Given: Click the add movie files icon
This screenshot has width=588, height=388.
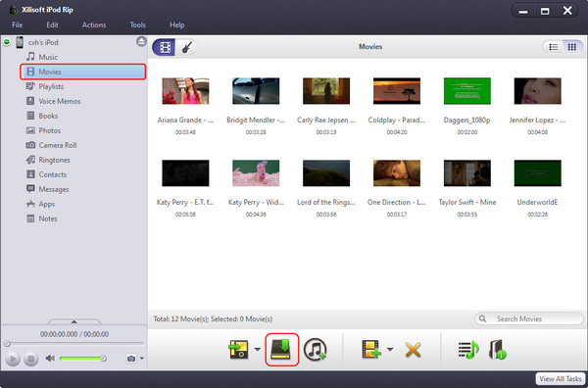Looking at the screenshot, I should [370, 350].
